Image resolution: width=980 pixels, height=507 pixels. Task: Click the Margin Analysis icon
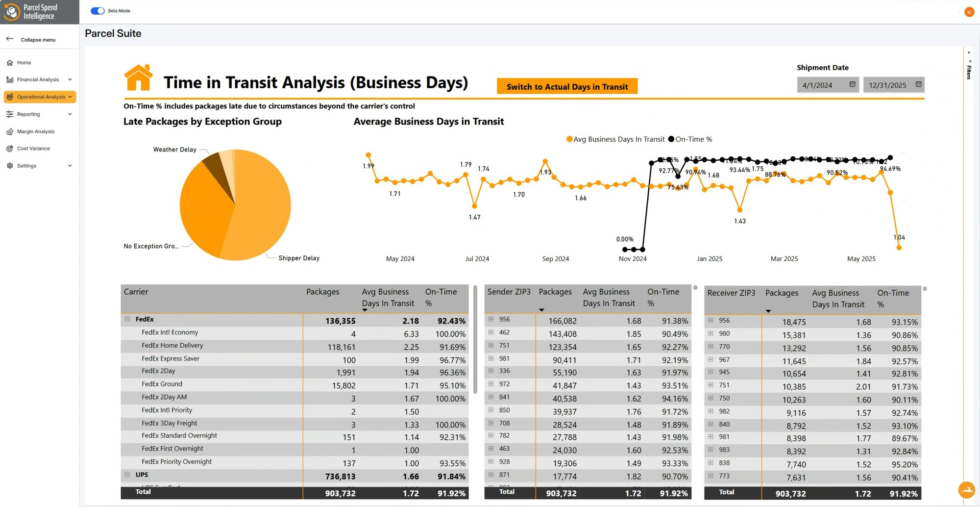click(10, 131)
